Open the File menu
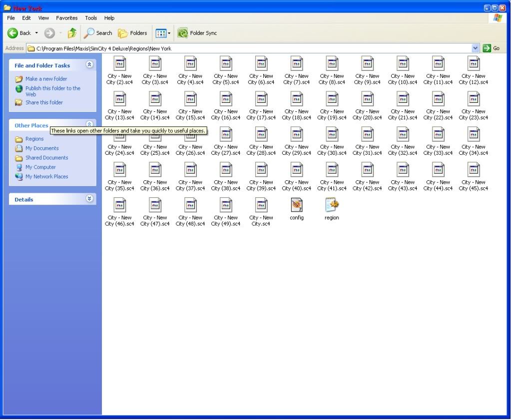Image resolution: width=511 pixels, height=420 pixels. pos(11,18)
